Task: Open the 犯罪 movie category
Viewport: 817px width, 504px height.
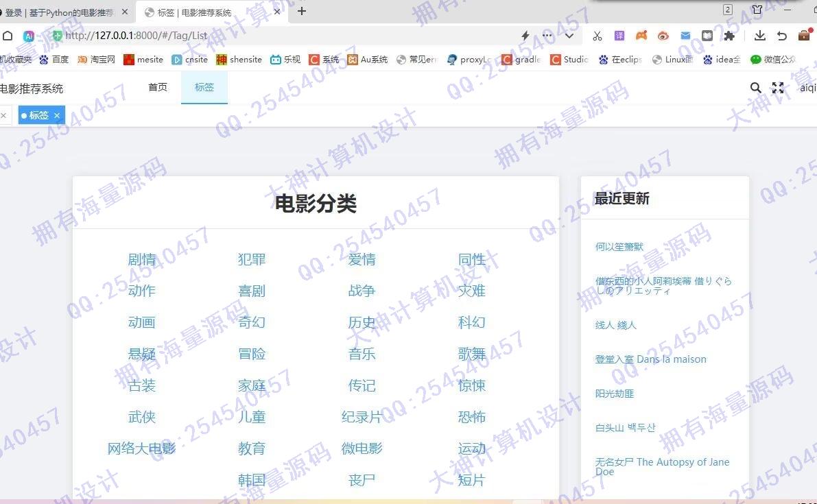Action: 252,259
